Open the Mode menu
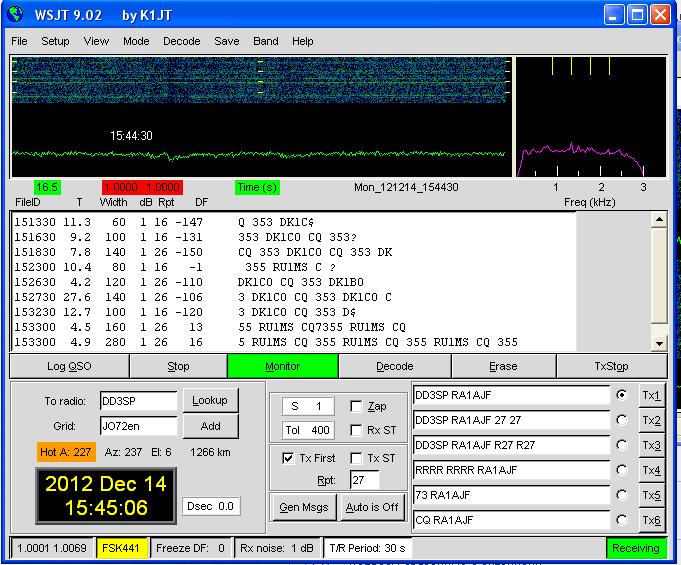 click(136, 41)
